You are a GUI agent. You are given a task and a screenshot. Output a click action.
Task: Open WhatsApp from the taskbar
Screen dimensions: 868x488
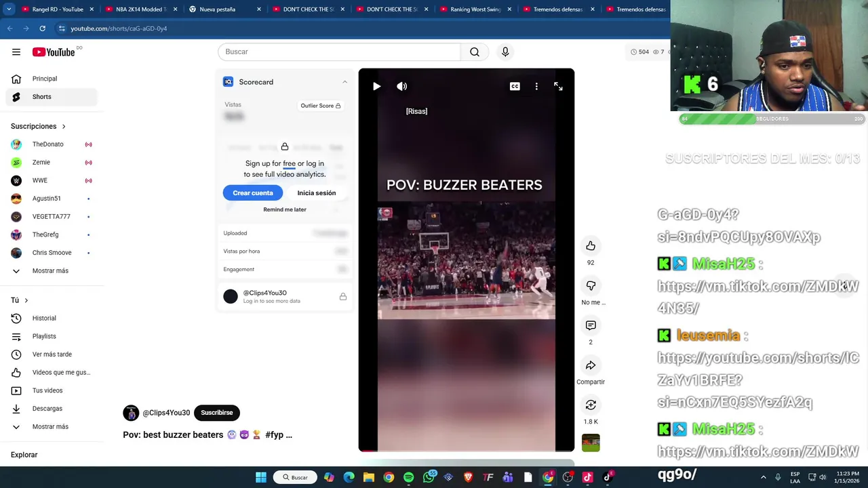point(429,478)
